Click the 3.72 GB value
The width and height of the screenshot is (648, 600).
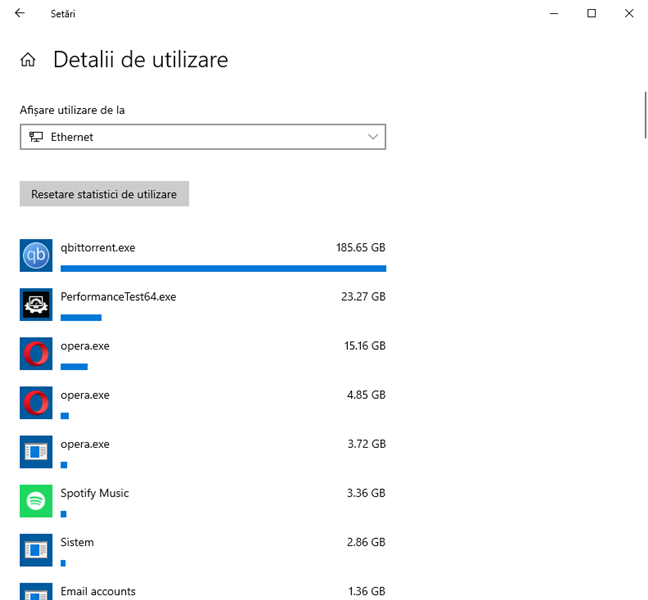pos(367,444)
